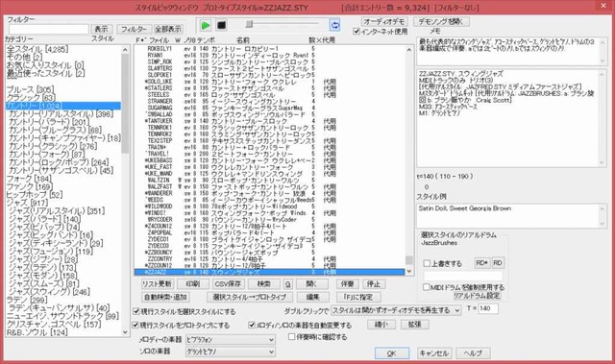Viewport: 615px width, 364px height.
Task: Open the ダブルクリックで action dropdown
Action: pos(396,310)
